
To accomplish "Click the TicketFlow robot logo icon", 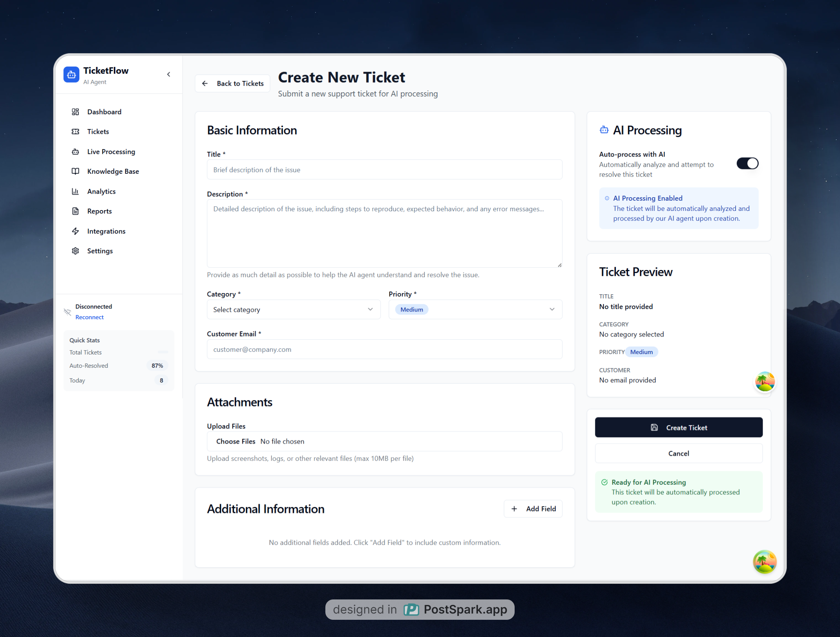I will [x=71, y=75].
